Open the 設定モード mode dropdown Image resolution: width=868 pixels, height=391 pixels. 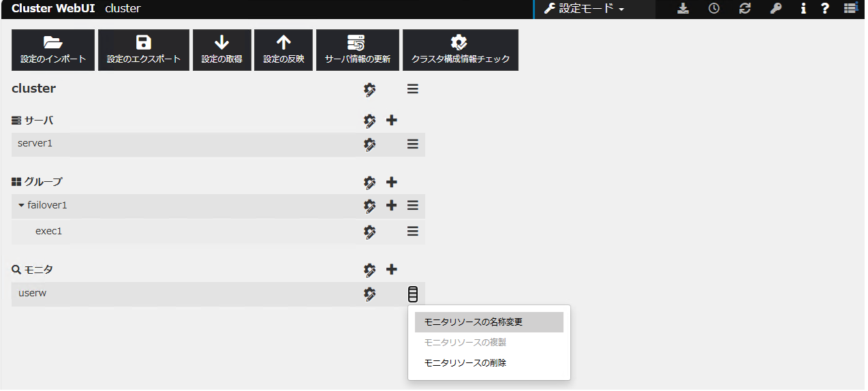pos(584,9)
